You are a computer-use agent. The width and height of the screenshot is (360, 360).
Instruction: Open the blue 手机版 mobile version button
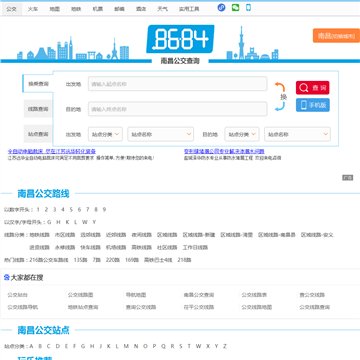point(313,105)
